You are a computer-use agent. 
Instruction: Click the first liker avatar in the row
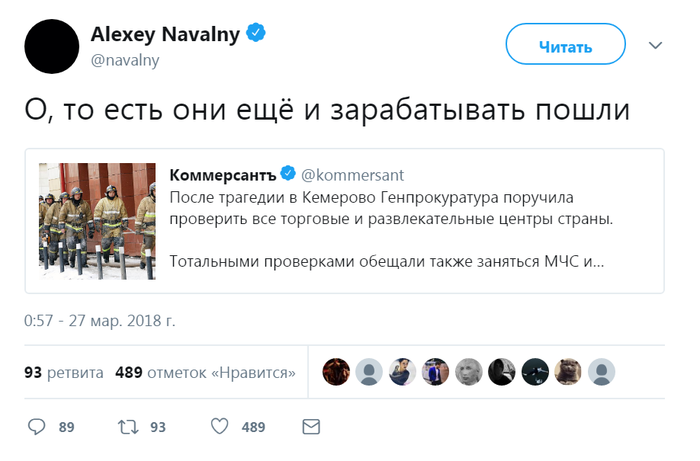[335, 372]
